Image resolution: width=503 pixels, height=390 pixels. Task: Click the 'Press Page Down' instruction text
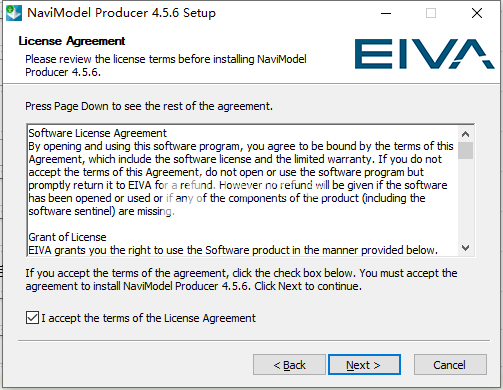point(149,106)
